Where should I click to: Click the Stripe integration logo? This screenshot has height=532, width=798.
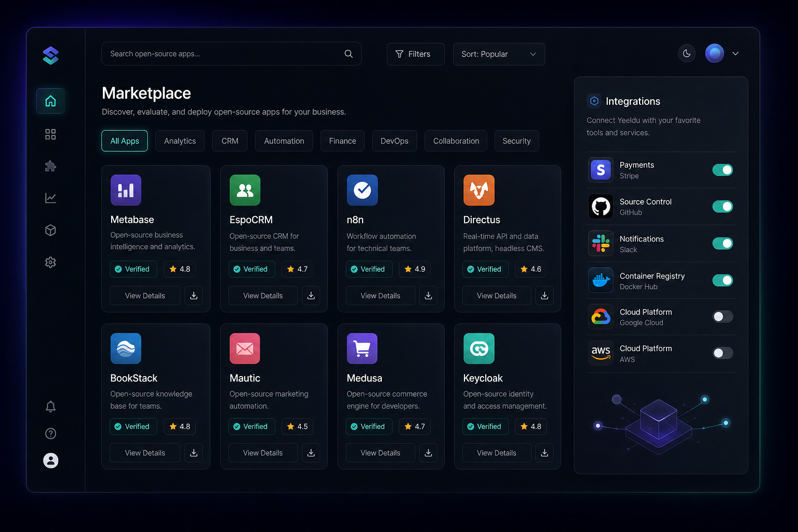click(x=601, y=170)
